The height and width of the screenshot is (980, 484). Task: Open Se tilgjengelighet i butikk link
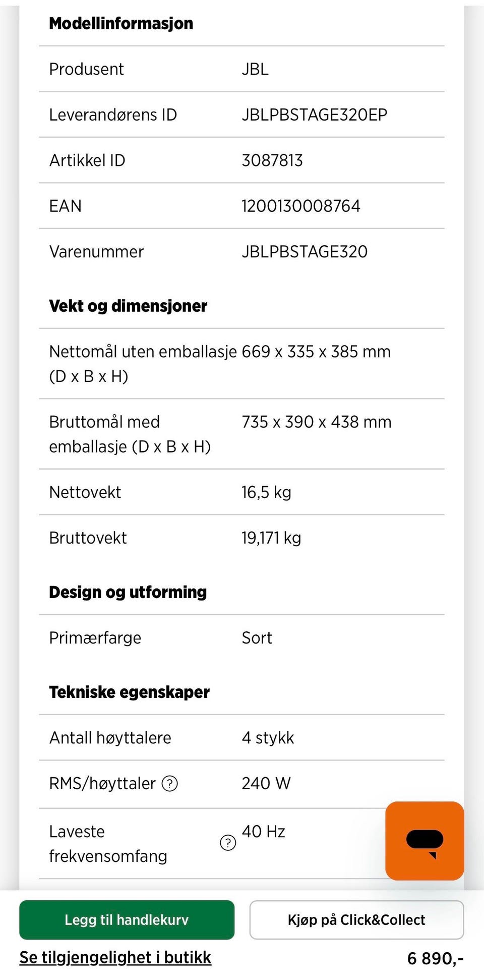coord(115,957)
